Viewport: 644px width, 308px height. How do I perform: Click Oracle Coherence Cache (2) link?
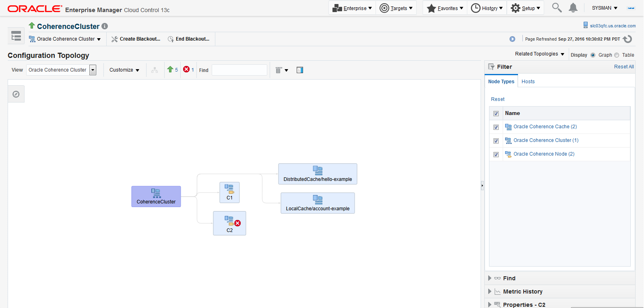click(x=545, y=127)
